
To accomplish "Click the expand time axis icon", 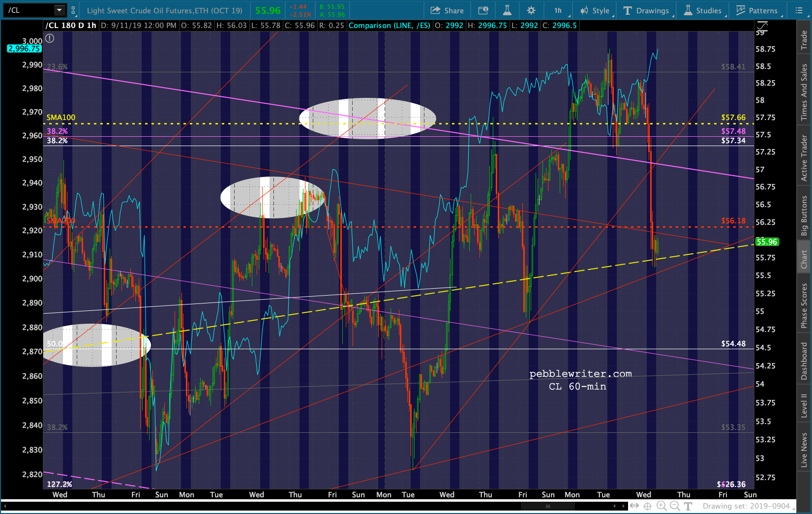I will pos(634,506).
